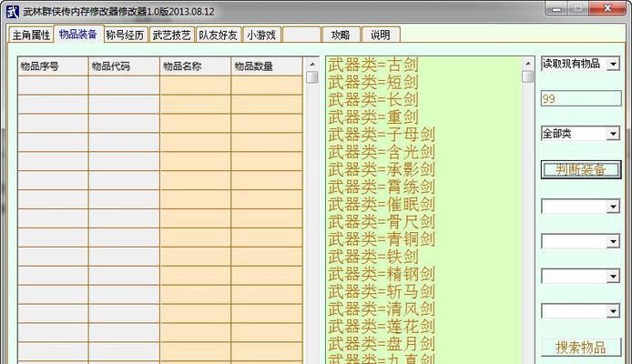Switch to the 主角属性 tab
Screen dimensions: 632x364
(31, 35)
